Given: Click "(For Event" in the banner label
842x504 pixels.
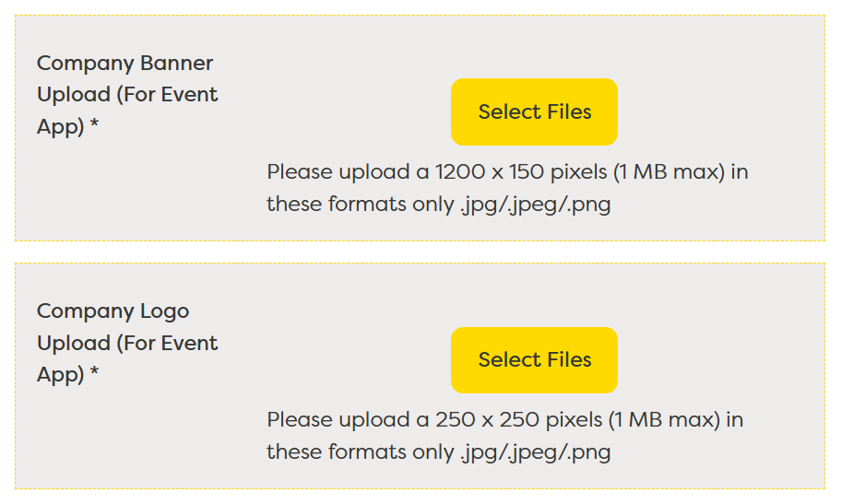Looking at the screenshot, I should (x=167, y=95).
